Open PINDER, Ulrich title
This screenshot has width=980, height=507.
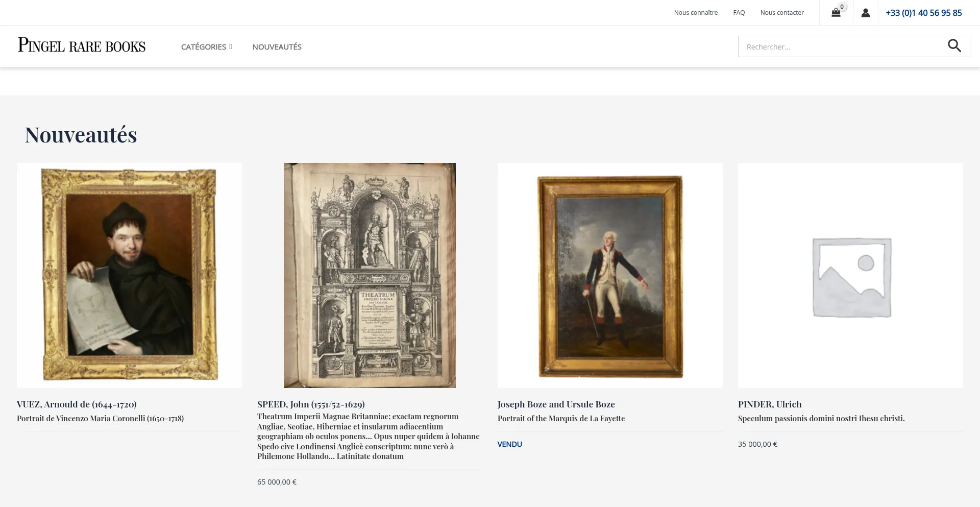(x=770, y=404)
